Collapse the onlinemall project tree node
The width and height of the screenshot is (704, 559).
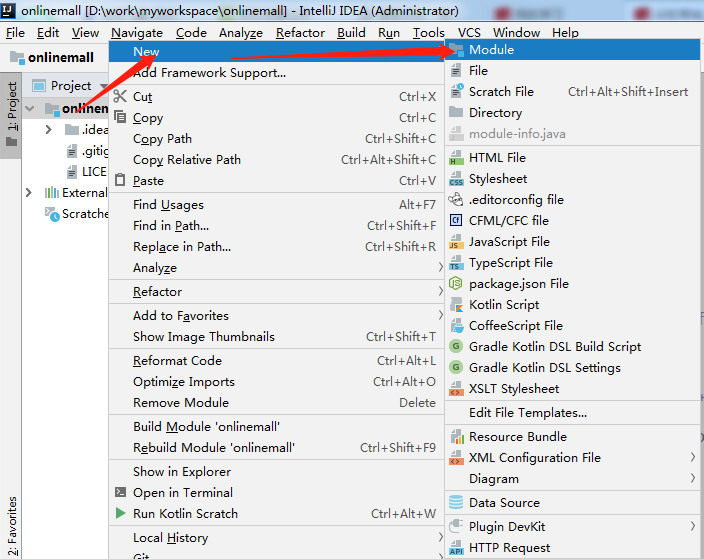(30, 108)
